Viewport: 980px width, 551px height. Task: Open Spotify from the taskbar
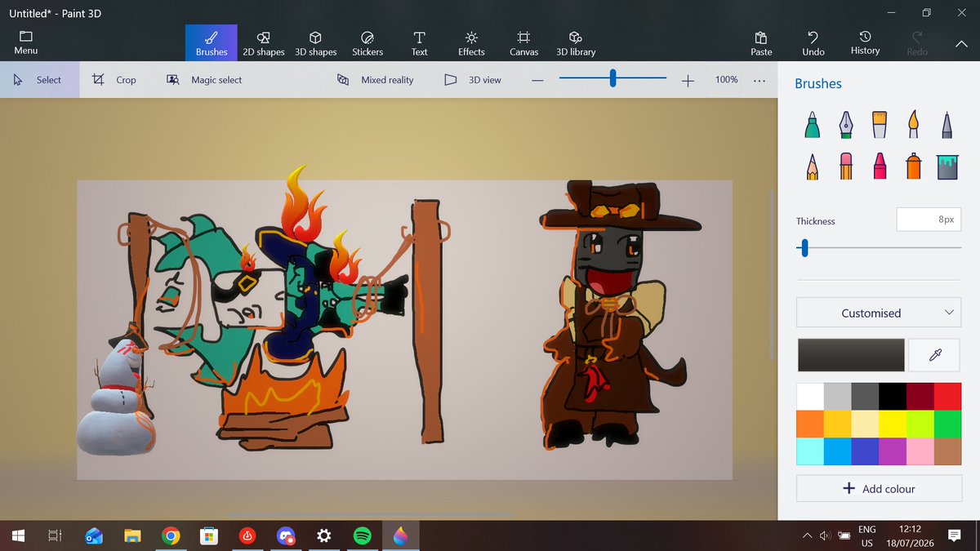coord(363,535)
